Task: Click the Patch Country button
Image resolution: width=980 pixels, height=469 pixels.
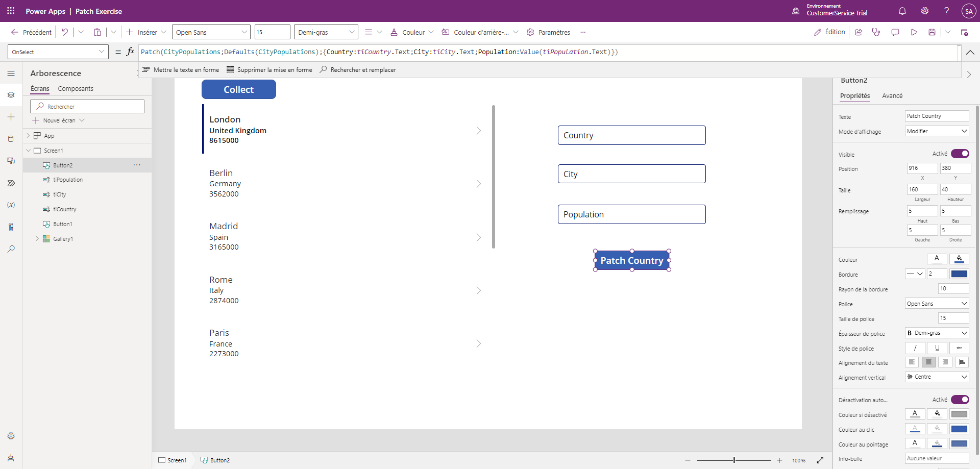Action: pyautogui.click(x=632, y=260)
